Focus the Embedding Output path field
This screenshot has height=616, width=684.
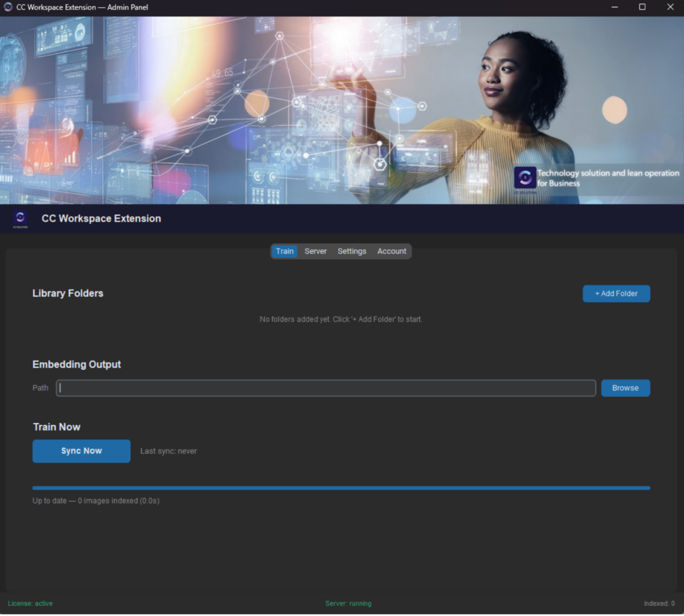(326, 388)
